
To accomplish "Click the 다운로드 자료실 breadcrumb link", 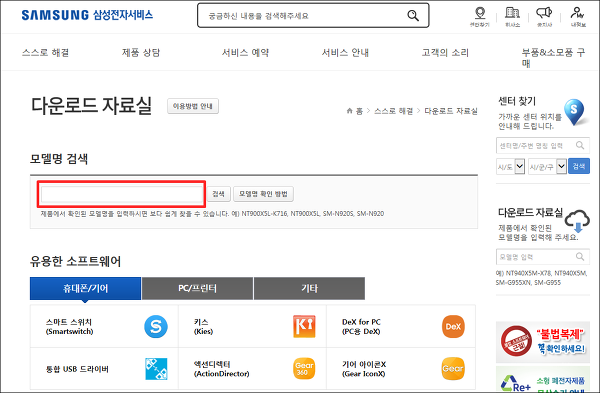I will (x=451, y=111).
